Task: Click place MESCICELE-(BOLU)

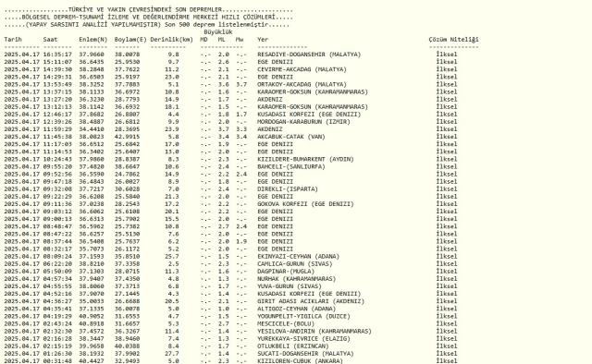Action: tap(286, 323)
